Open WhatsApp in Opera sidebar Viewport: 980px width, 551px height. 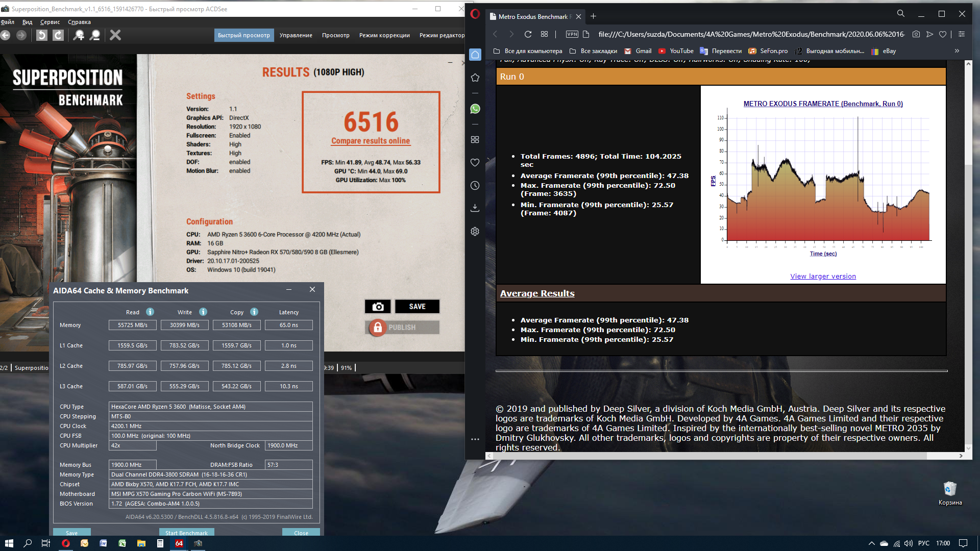tap(475, 109)
